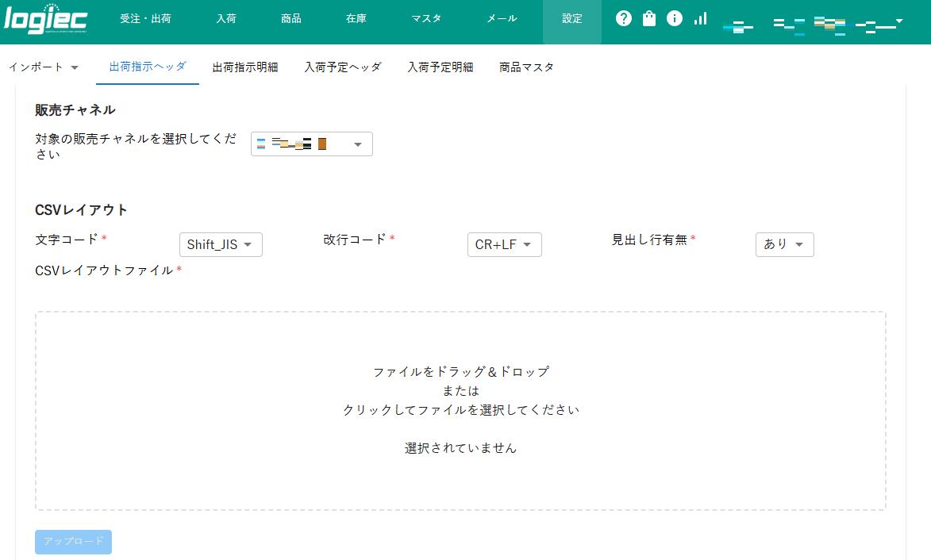Click the アップロード button
The image size is (931, 560).
[73, 542]
